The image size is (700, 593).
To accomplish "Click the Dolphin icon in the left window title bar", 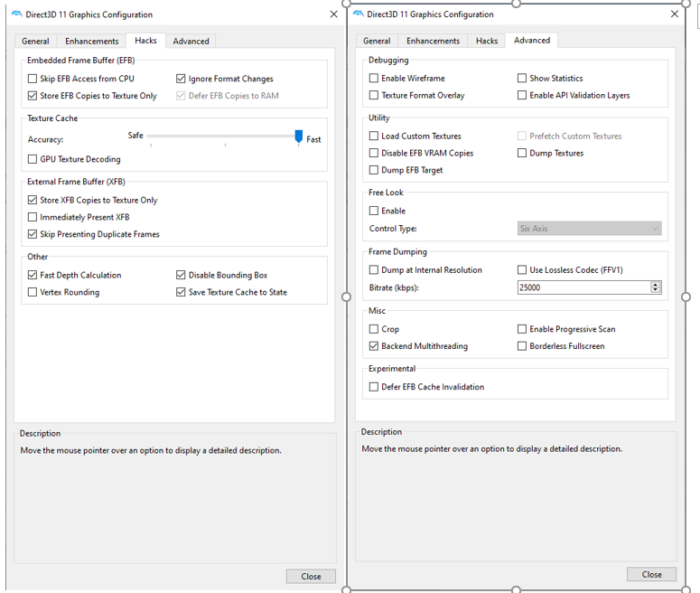I will (17, 14).
